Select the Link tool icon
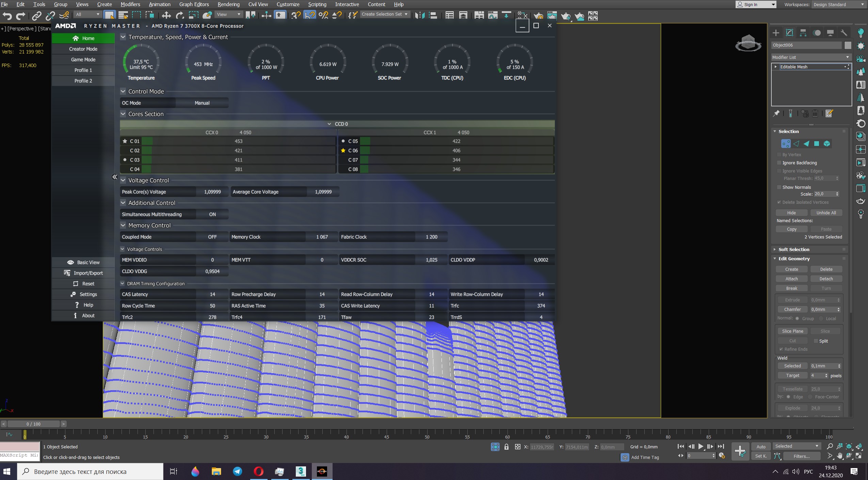The height and width of the screenshot is (480, 868). [36, 16]
